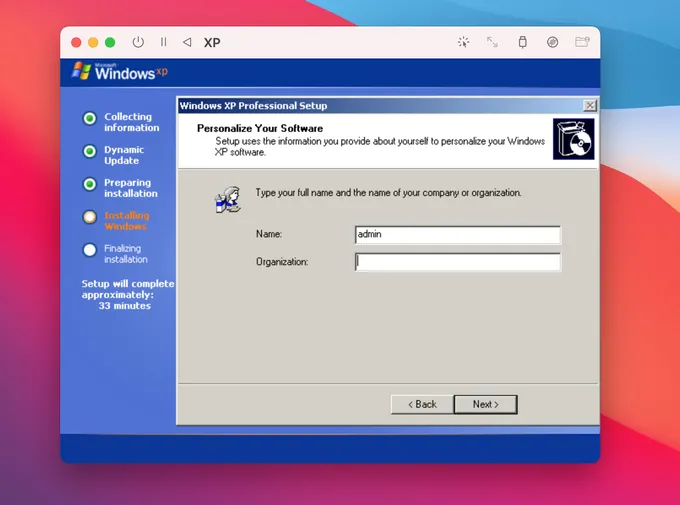Click the Finalizing installation step indicator

click(90, 250)
